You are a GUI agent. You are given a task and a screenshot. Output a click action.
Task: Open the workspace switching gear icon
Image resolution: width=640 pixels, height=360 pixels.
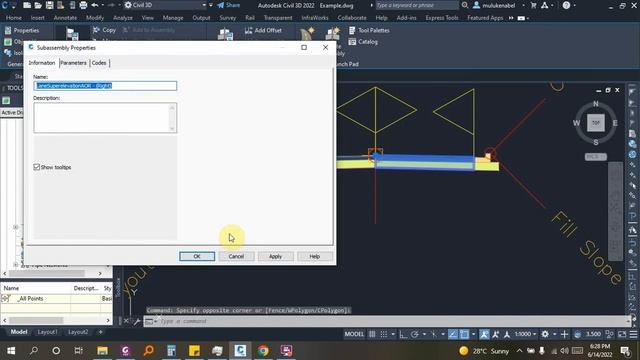[x=545, y=334]
